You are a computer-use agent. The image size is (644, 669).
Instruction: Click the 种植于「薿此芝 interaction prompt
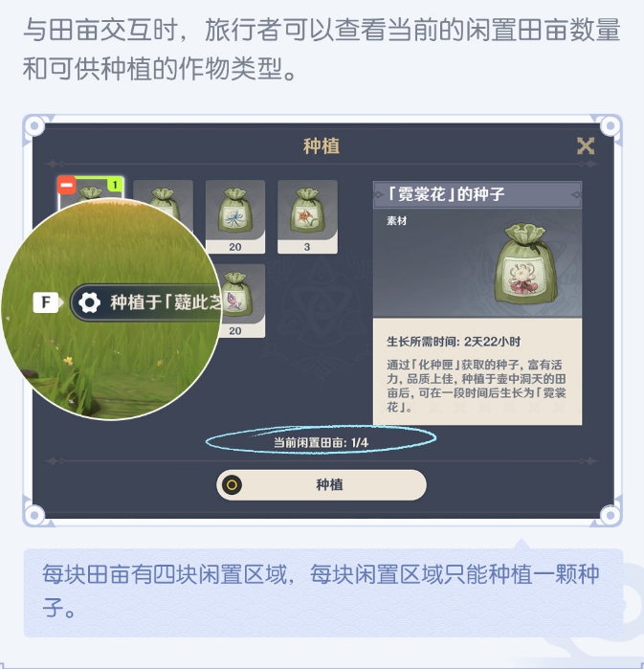pyautogui.click(x=145, y=302)
